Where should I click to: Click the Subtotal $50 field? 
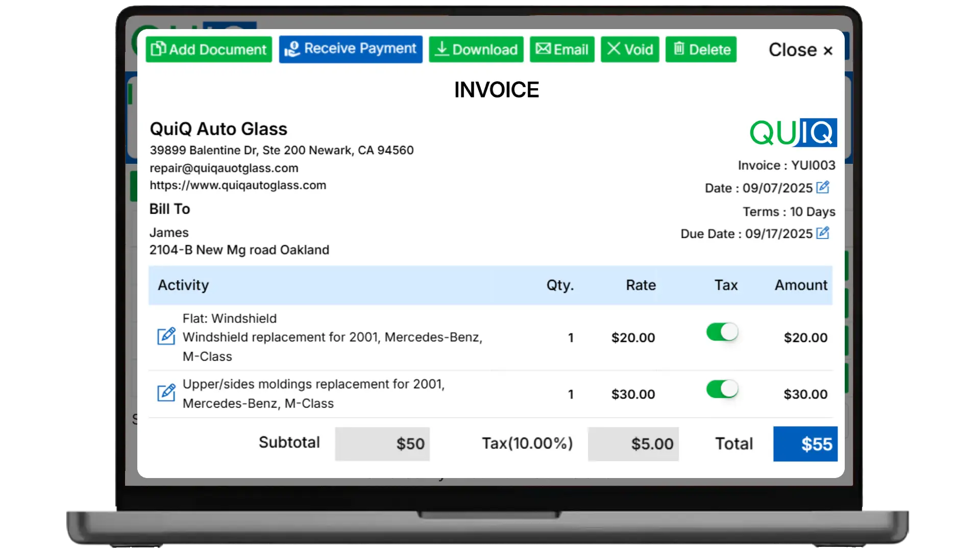(x=382, y=444)
